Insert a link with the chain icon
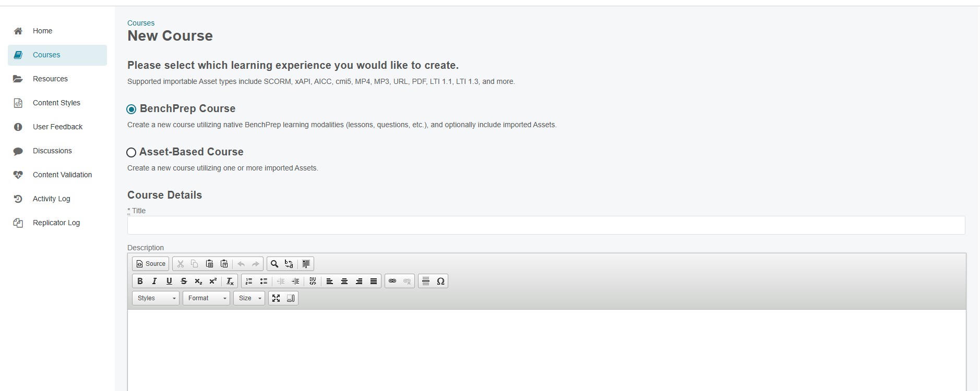The image size is (980, 391). pyautogui.click(x=392, y=281)
